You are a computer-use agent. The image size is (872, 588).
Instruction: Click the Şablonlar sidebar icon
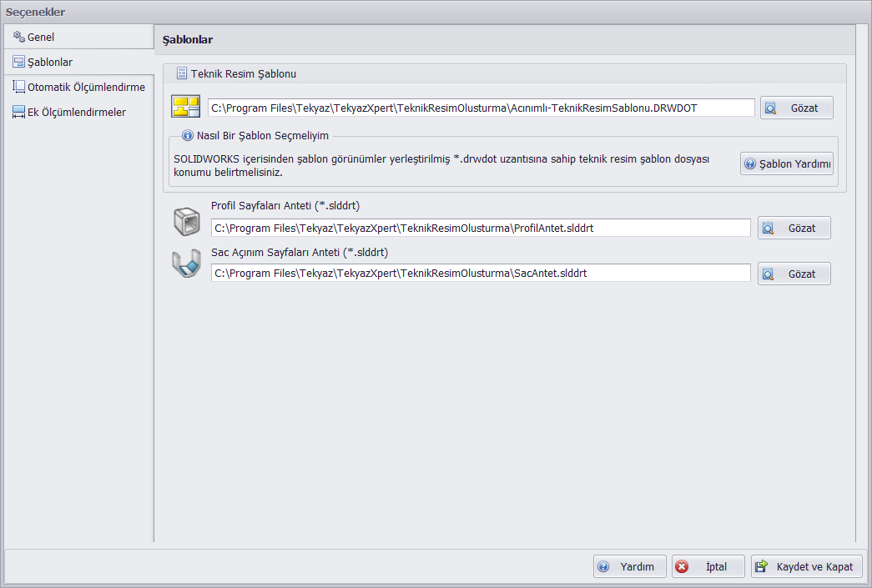(19, 62)
